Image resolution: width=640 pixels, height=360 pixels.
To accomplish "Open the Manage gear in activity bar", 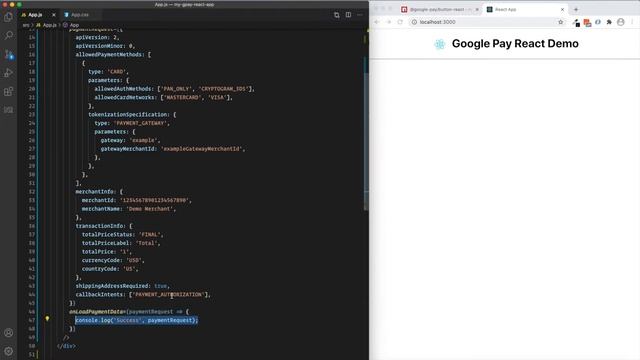I will (x=9, y=351).
